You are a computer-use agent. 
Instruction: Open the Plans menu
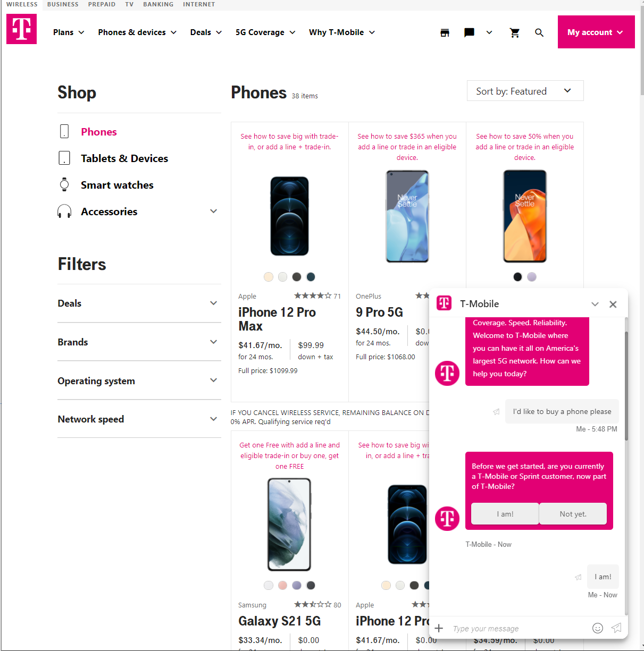tap(69, 32)
